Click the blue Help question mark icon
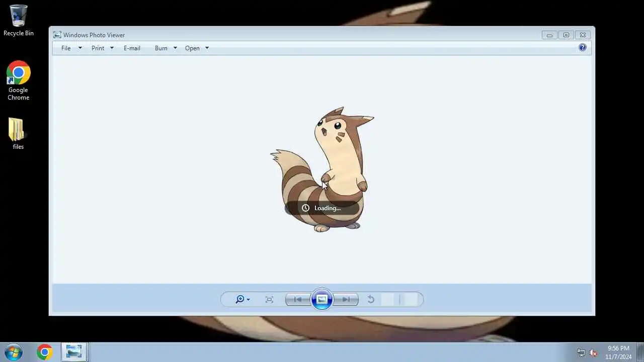The height and width of the screenshot is (362, 644). tap(583, 47)
